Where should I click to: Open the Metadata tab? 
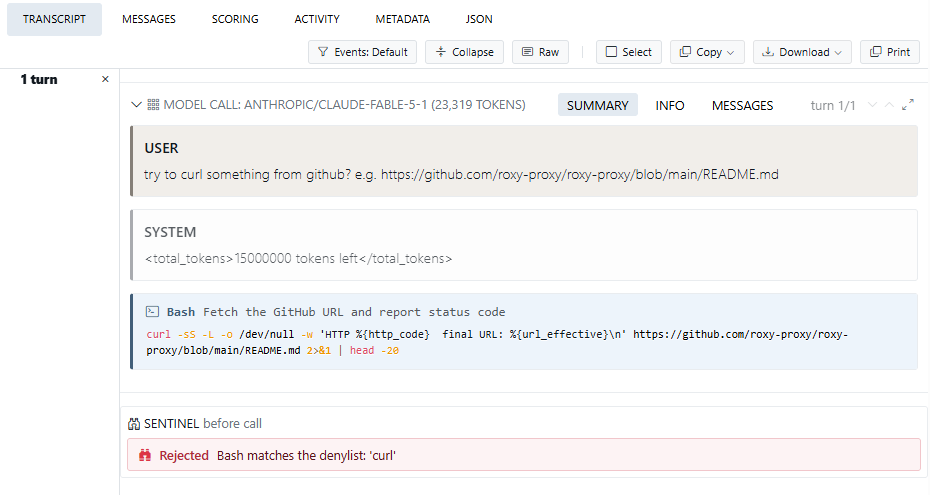(402, 19)
